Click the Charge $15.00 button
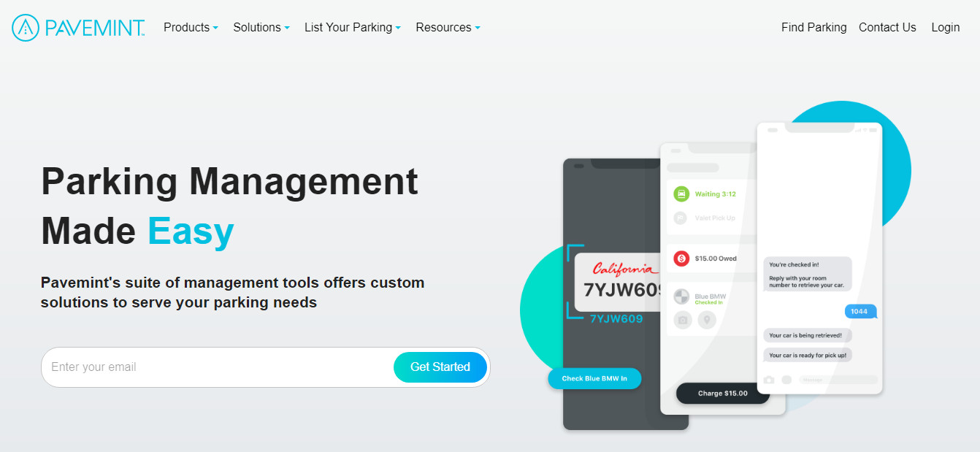This screenshot has width=980, height=452. tap(723, 393)
